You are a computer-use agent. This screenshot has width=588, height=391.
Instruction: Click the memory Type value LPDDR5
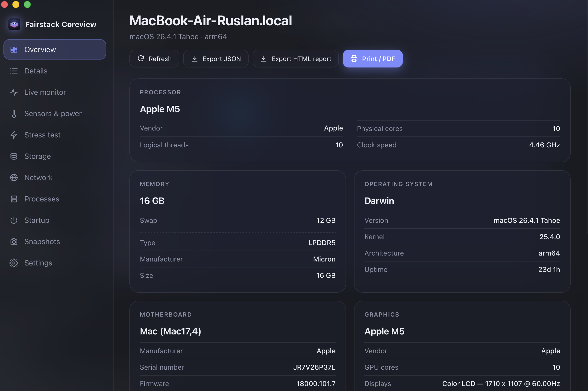[x=322, y=243]
